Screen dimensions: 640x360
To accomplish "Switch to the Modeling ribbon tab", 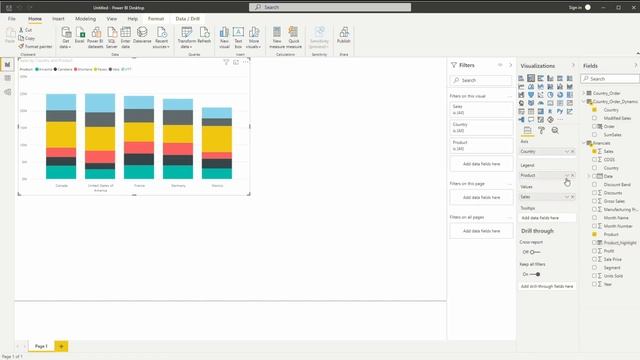I will point(85,19).
